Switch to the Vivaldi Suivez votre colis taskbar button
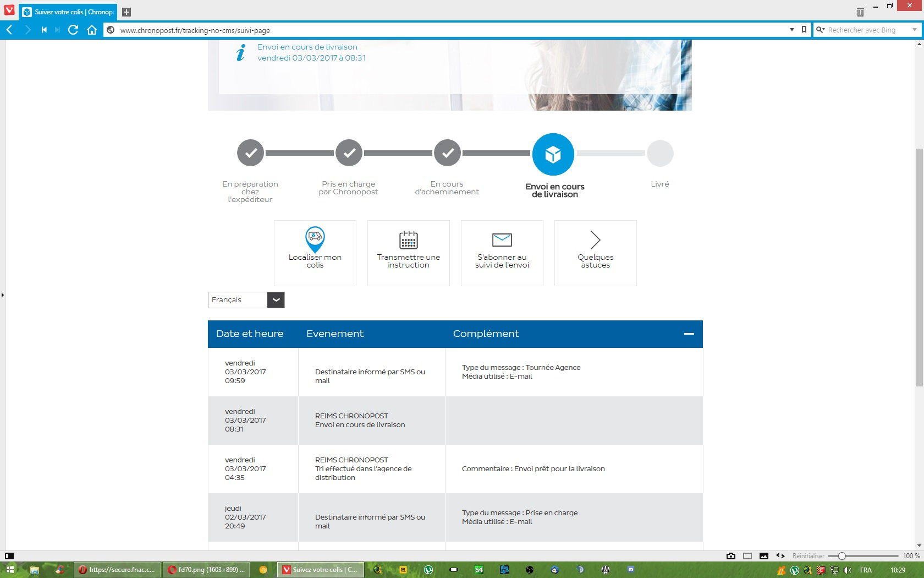 tap(321, 570)
